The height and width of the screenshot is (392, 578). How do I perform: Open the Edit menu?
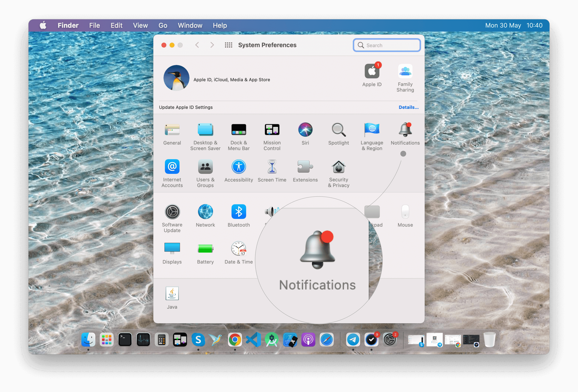click(116, 25)
